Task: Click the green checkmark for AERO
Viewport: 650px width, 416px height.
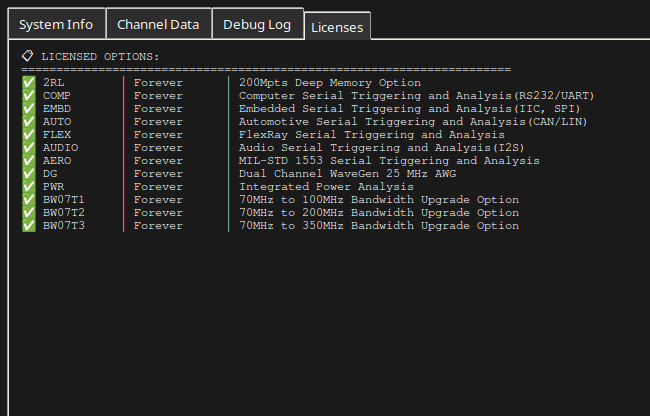Action: tap(29, 160)
